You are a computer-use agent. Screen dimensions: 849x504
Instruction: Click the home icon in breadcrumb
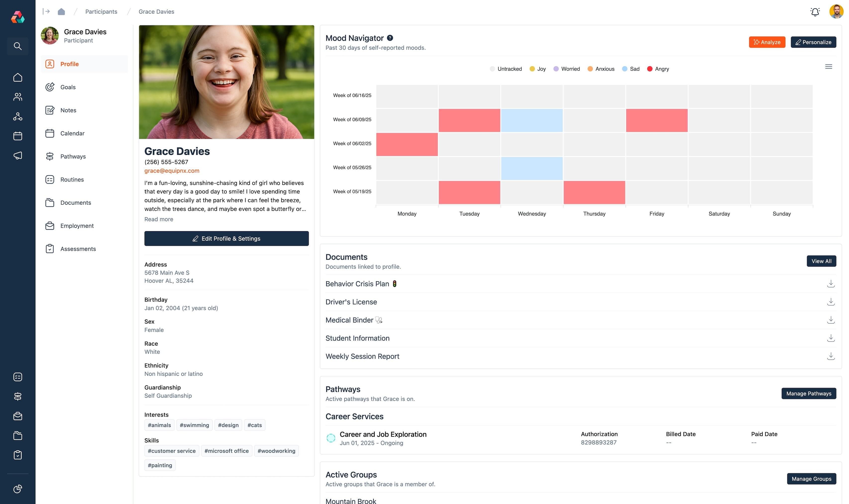[x=61, y=11]
